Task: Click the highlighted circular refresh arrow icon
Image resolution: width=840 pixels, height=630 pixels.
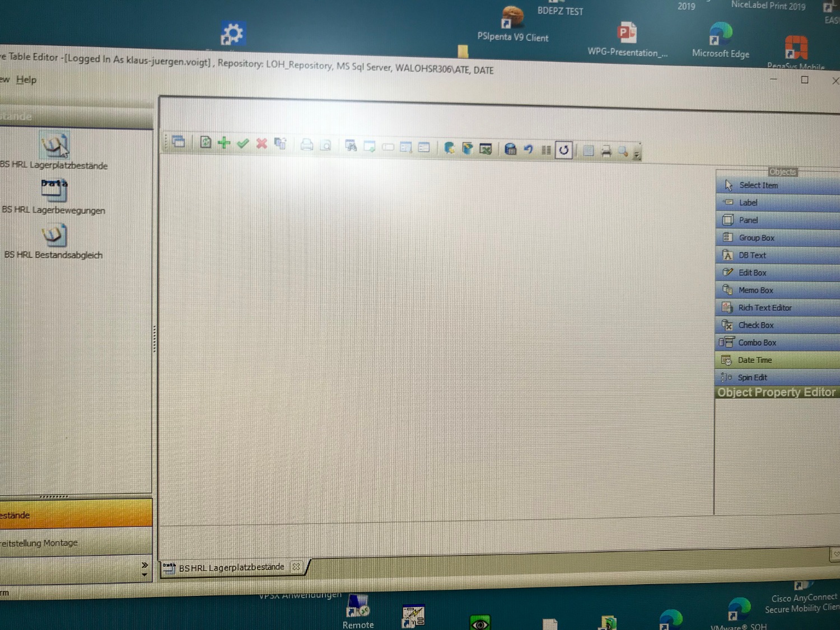Action: [564, 150]
